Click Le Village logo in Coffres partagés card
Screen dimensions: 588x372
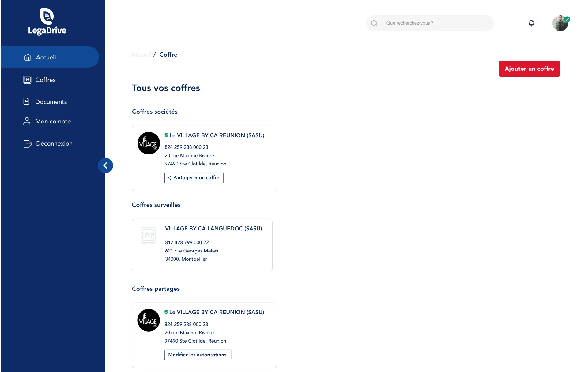click(149, 320)
